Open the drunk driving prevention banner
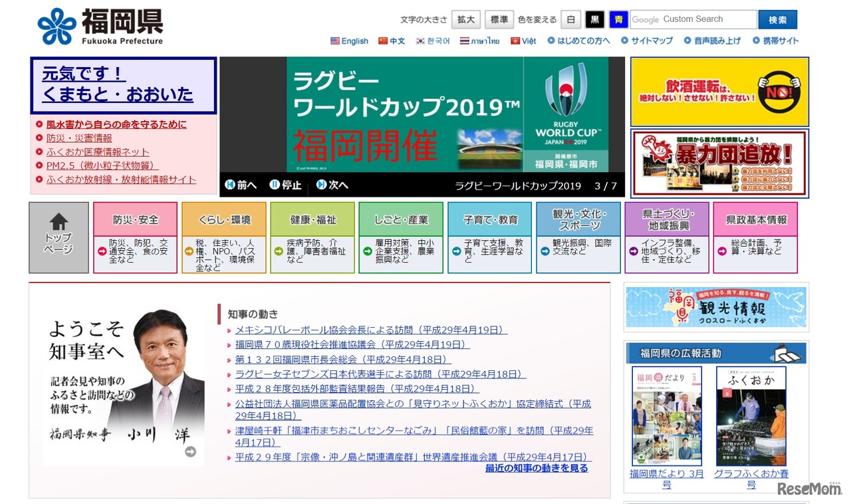851x504 pixels. 719,91
